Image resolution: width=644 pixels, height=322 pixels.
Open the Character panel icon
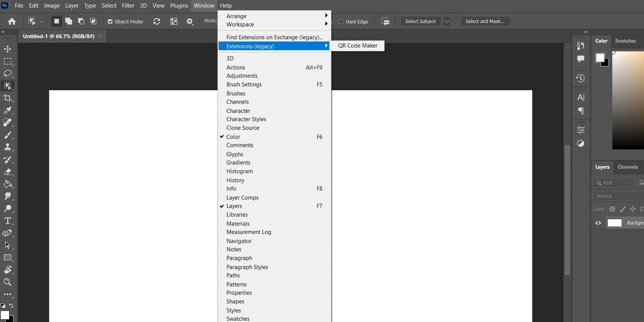click(581, 98)
